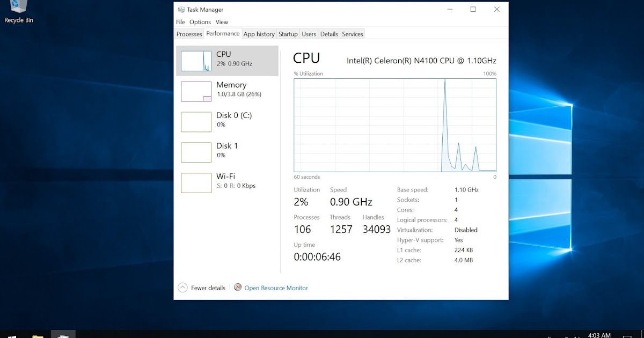Select the Performance tab
644x338 pixels.
pyautogui.click(x=223, y=33)
